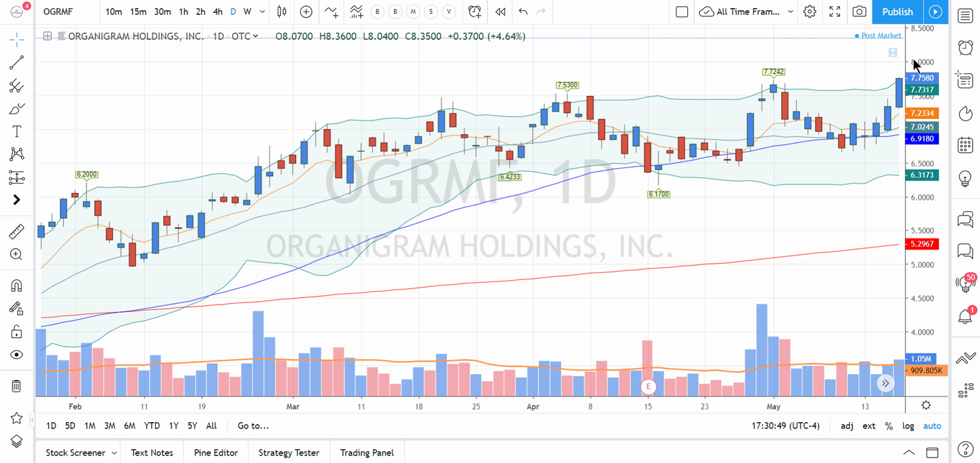
Task: Activate the zoom in tool
Action: pos(16,254)
